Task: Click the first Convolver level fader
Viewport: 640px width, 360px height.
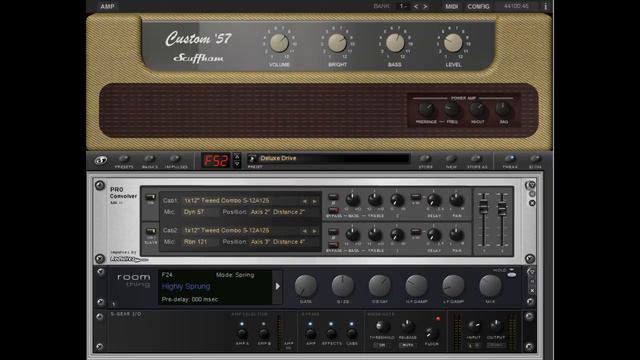Action: click(483, 207)
